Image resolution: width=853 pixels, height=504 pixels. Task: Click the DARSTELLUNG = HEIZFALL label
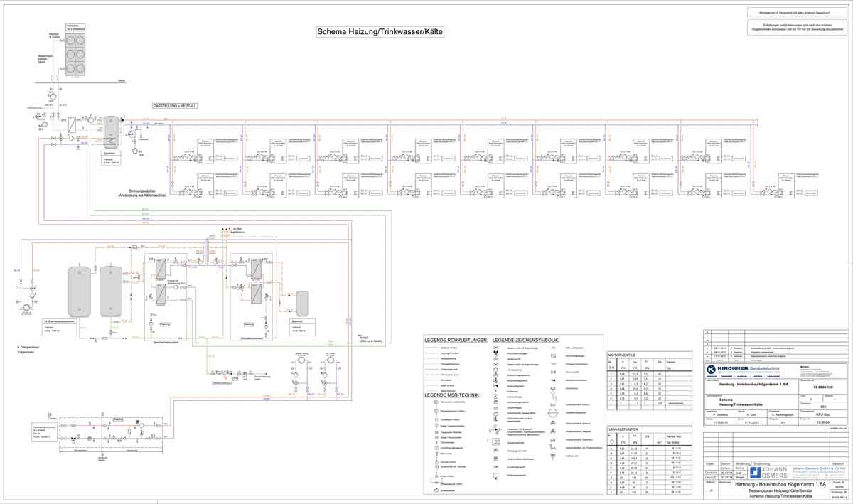(x=173, y=106)
